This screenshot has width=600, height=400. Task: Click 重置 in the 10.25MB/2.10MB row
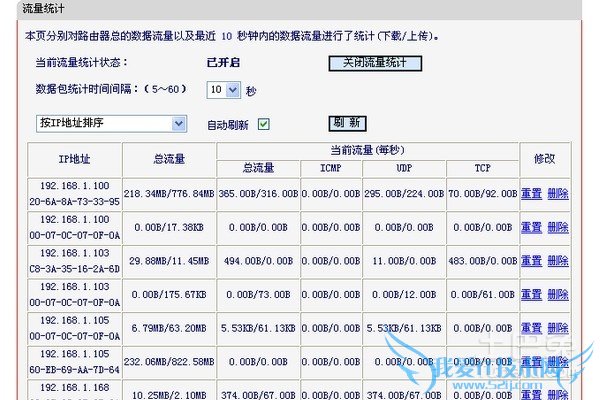[x=532, y=394]
